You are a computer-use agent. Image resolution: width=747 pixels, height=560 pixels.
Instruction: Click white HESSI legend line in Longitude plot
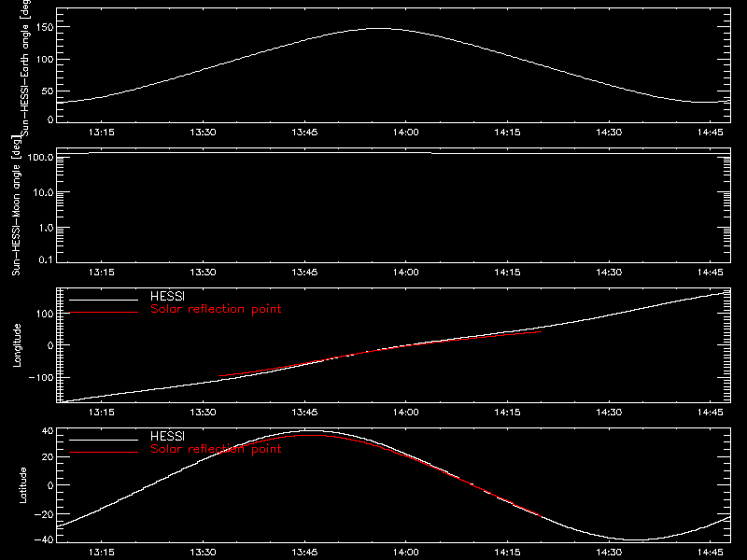(104, 300)
